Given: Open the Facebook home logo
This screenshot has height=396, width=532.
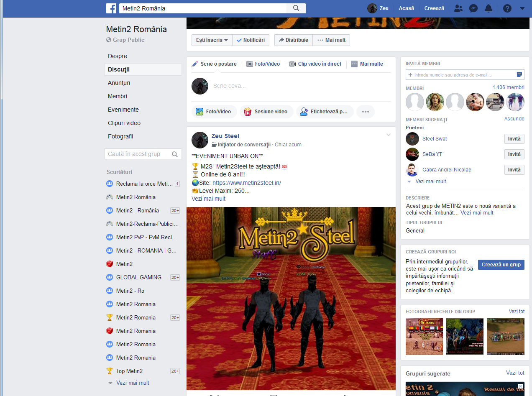Looking at the screenshot, I should click(111, 8).
